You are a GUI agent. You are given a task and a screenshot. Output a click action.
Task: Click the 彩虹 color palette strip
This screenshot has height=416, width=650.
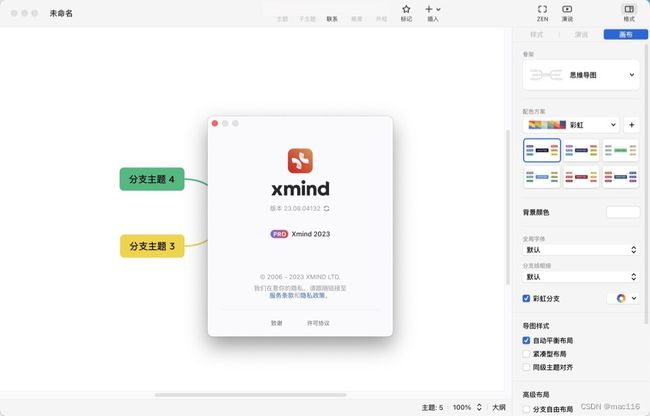tap(547, 125)
